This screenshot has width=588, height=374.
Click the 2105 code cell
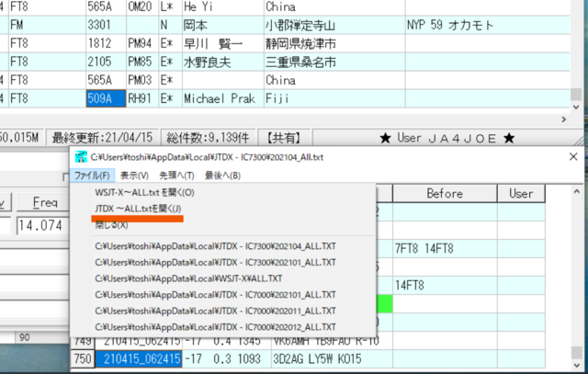pos(106,62)
